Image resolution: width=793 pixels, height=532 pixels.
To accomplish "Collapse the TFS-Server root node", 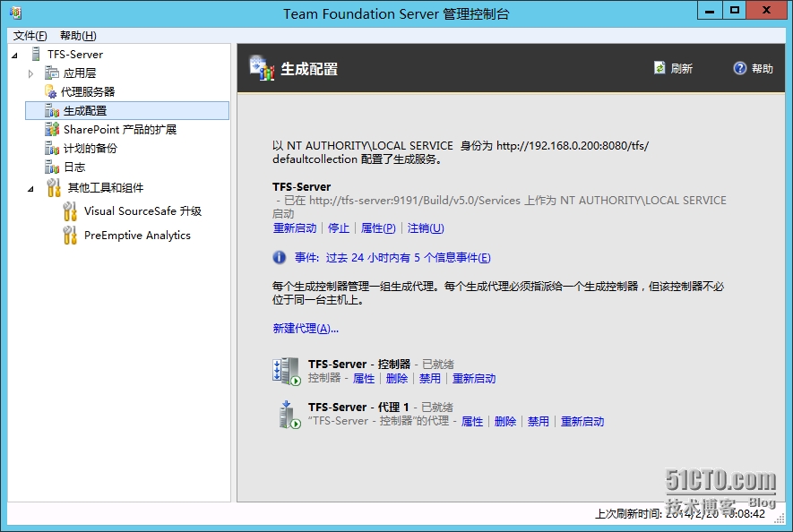I will pos(14,56).
